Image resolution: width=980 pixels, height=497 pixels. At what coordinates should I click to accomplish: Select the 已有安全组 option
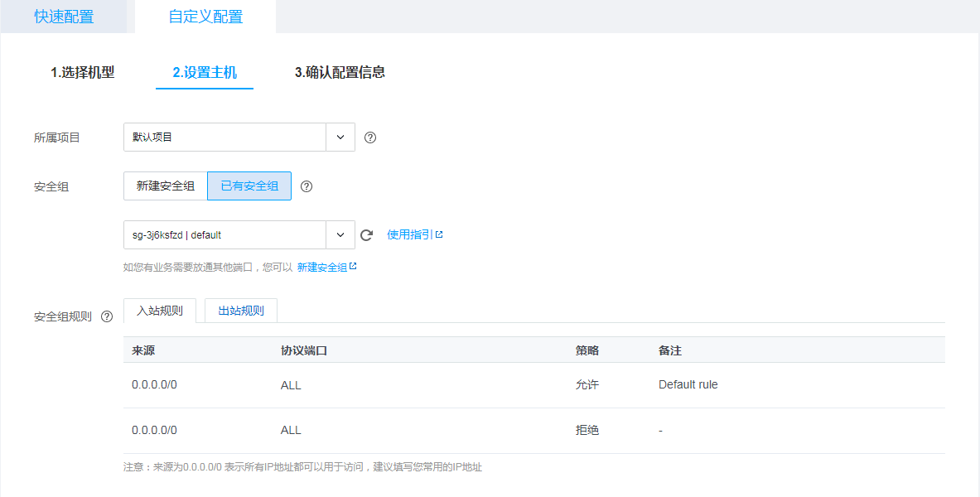pos(249,186)
